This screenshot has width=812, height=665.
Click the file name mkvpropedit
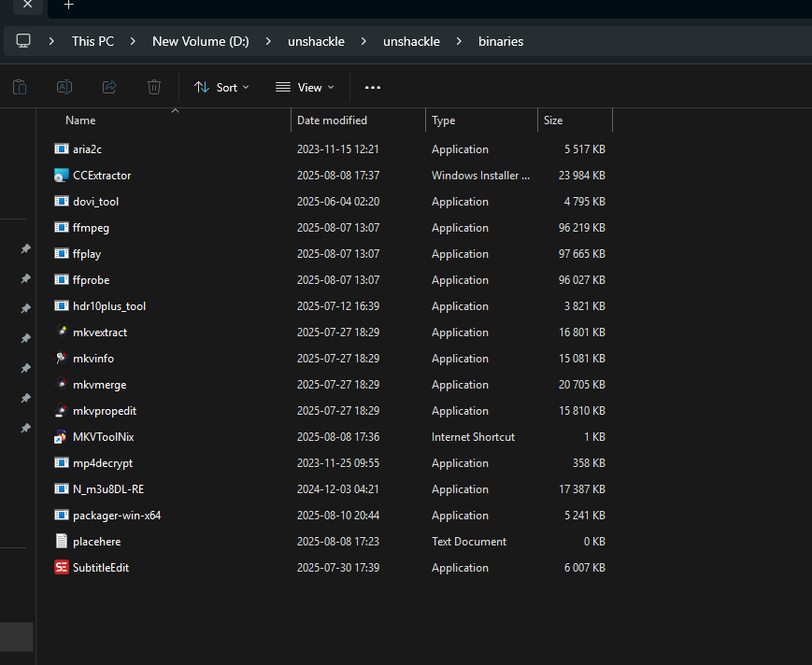105,411
